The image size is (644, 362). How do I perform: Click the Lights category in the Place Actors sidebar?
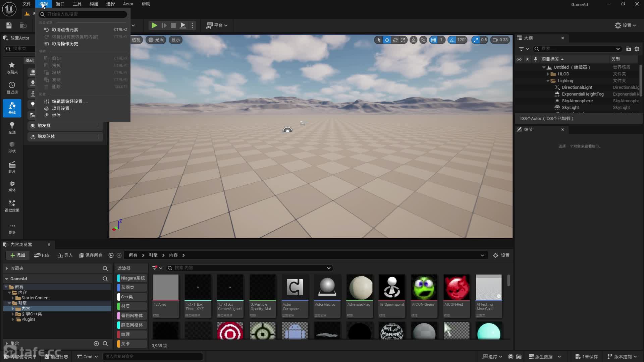pyautogui.click(x=12, y=128)
